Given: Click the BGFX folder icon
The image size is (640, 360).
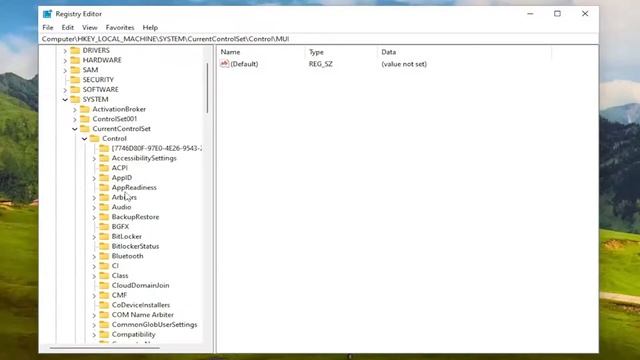Looking at the screenshot, I should pos(104,227).
